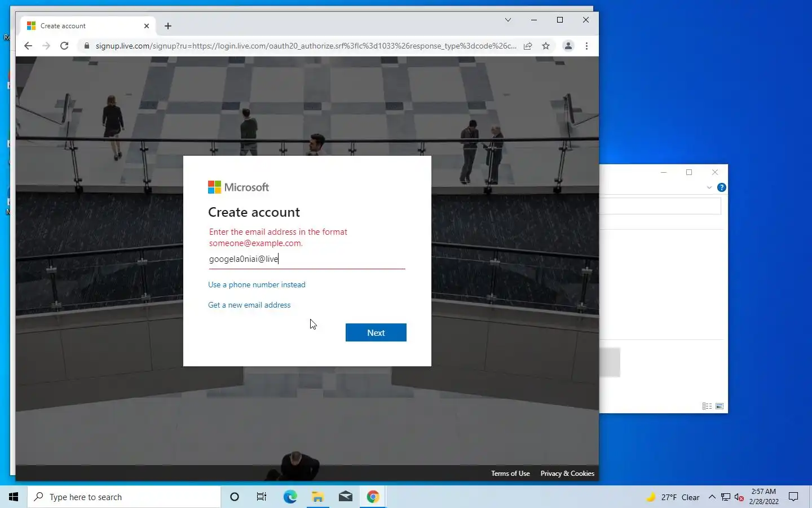
Task: Launch Microsoft Edge from taskbar
Action: coord(290,497)
